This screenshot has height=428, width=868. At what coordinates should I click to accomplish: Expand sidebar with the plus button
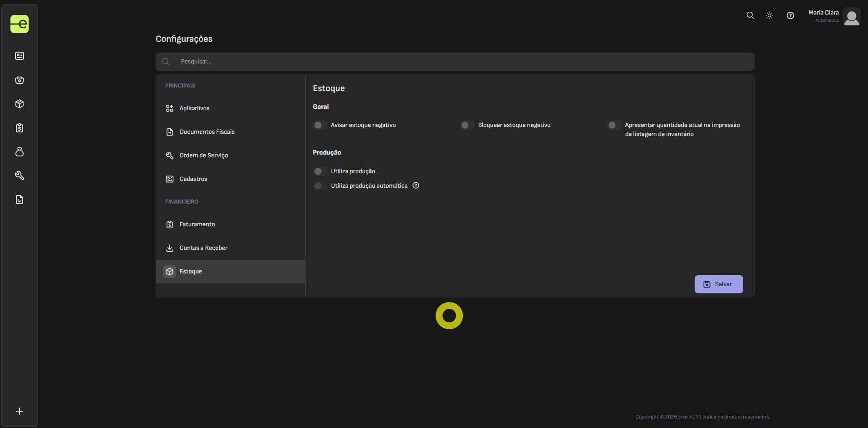(20, 411)
